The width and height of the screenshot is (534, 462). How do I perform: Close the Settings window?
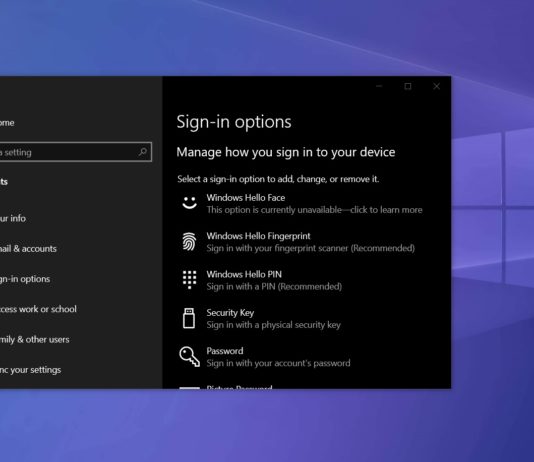436,86
